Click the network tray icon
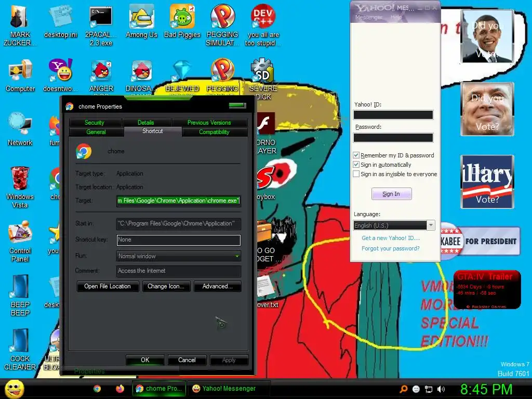The width and height of the screenshot is (532, 399). [429, 389]
